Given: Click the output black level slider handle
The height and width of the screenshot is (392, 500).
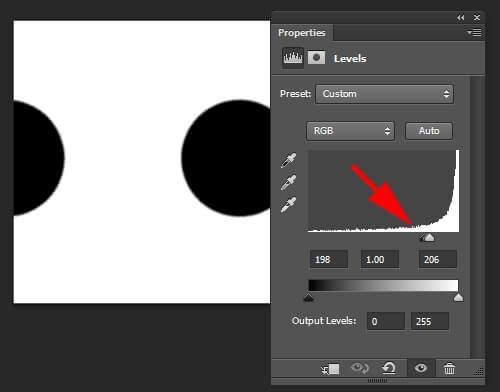Looking at the screenshot, I should coord(309,297).
